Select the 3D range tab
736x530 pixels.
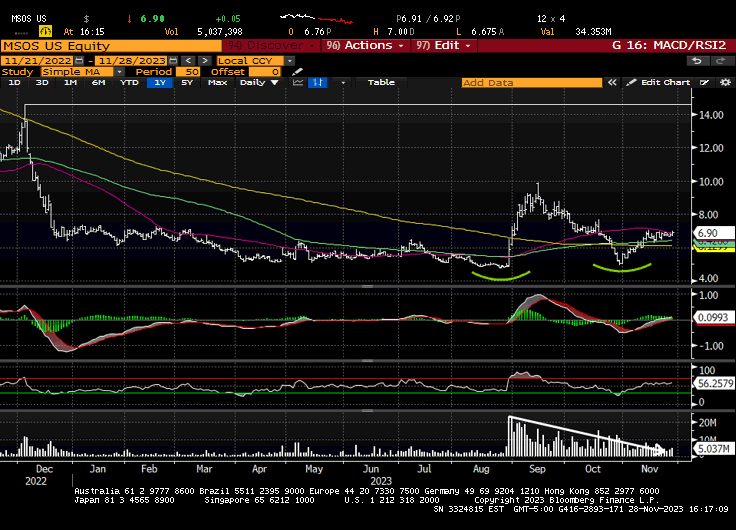42,83
